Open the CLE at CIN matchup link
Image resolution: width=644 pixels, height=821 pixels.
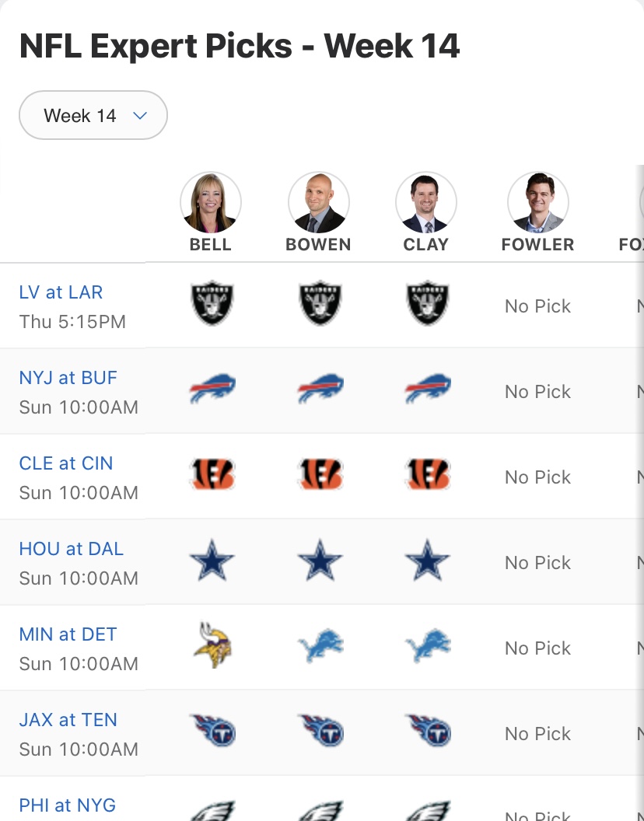[x=66, y=463]
